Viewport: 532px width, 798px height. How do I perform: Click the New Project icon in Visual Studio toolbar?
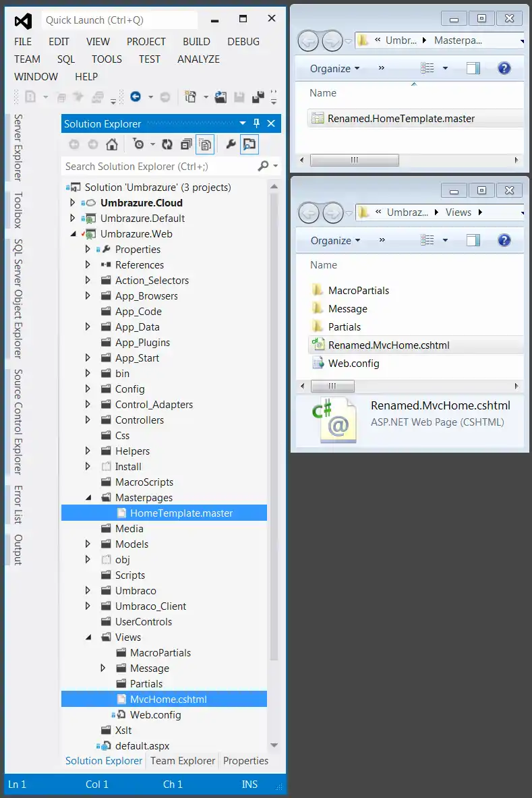191,96
